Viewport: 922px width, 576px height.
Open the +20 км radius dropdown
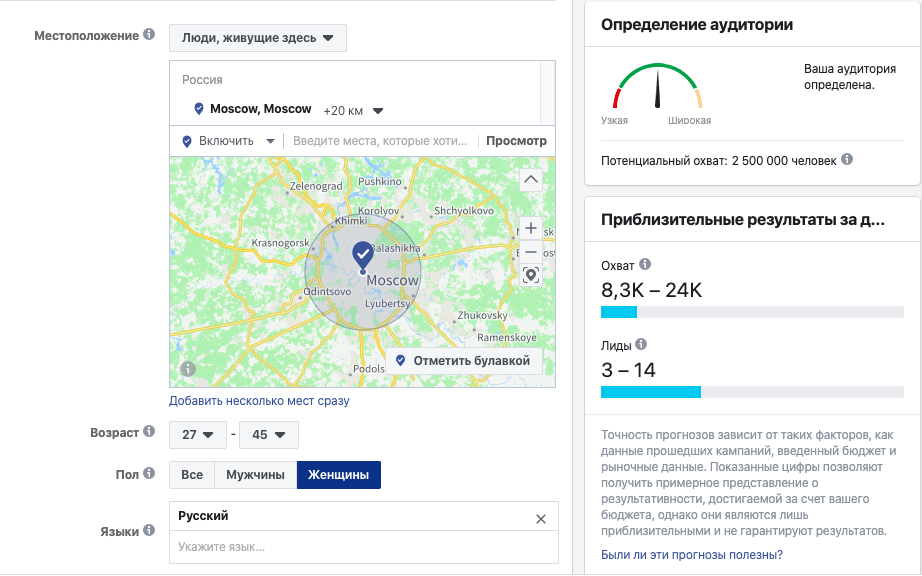(354, 110)
